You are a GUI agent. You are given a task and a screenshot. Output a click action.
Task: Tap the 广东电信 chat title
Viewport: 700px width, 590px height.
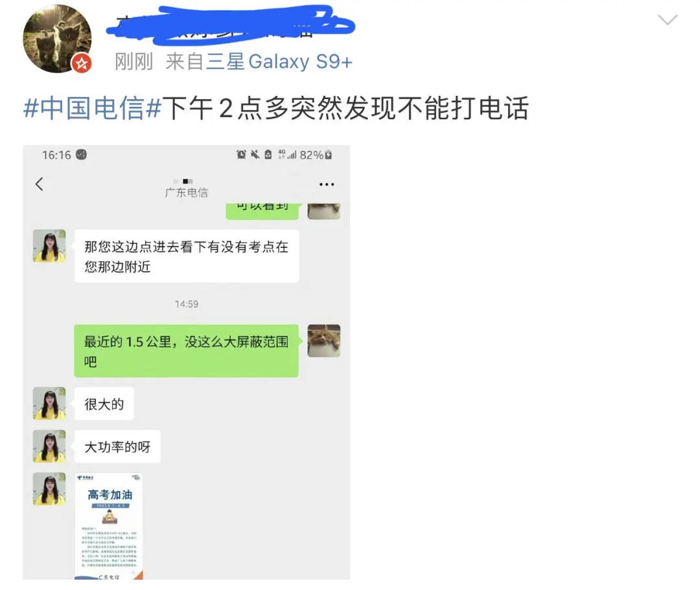187,192
